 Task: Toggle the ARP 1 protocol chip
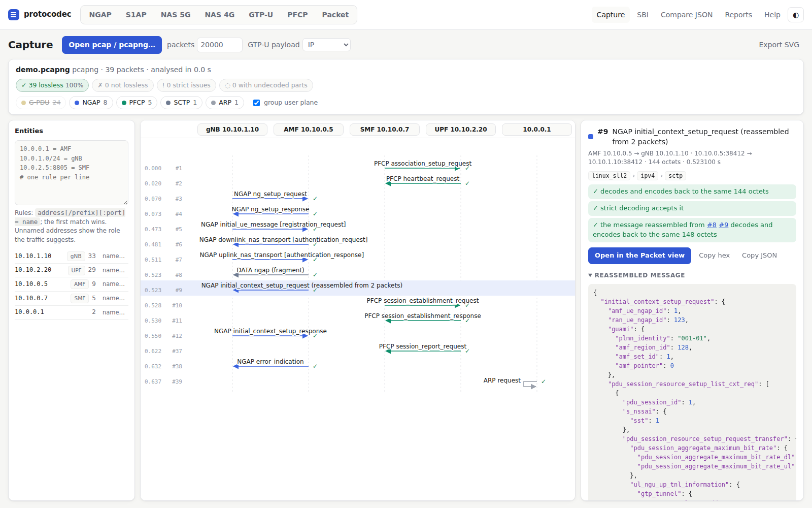coord(225,103)
